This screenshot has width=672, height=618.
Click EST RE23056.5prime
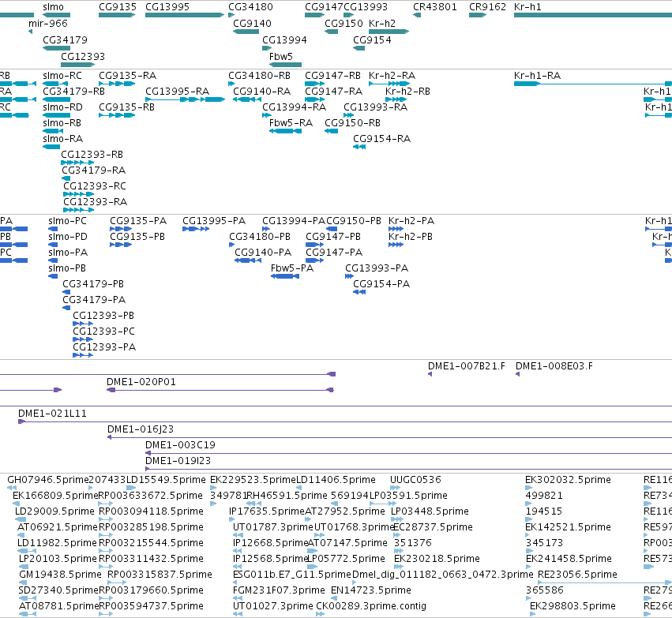click(577, 575)
